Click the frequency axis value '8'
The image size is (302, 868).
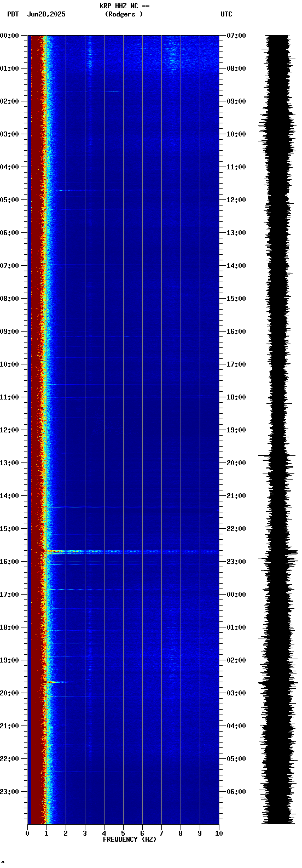(181, 833)
